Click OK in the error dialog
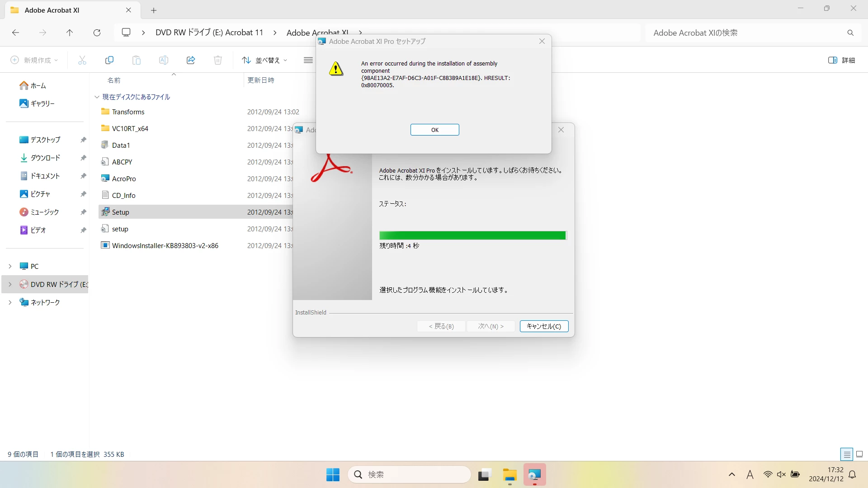Viewport: 868px width, 488px height. [x=434, y=130]
